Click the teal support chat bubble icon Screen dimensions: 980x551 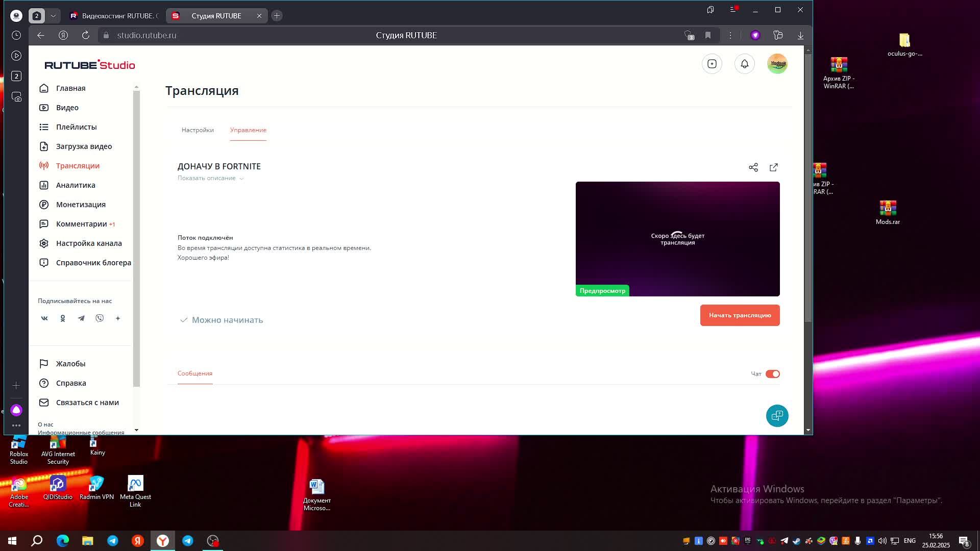point(777,416)
